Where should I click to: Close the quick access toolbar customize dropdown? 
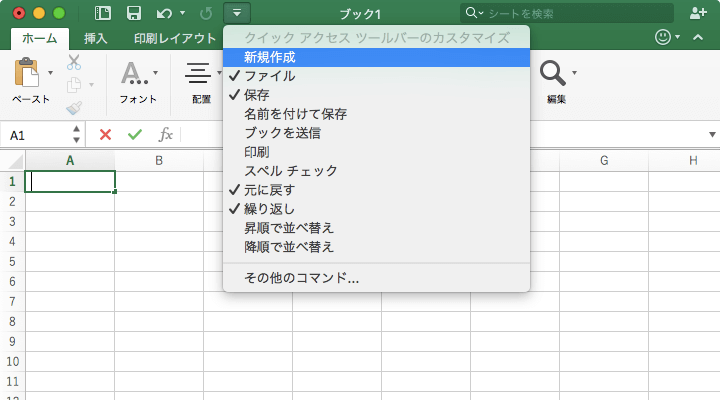tap(237, 13)
